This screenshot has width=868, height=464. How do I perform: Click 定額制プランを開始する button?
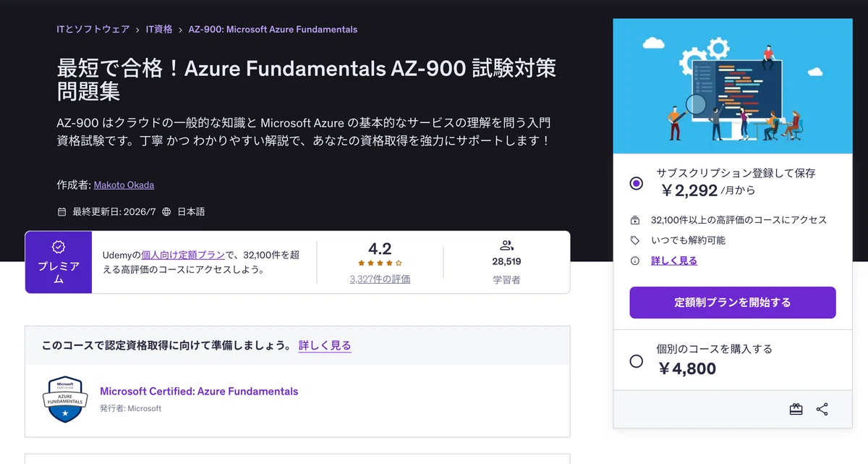pos(733,303)
